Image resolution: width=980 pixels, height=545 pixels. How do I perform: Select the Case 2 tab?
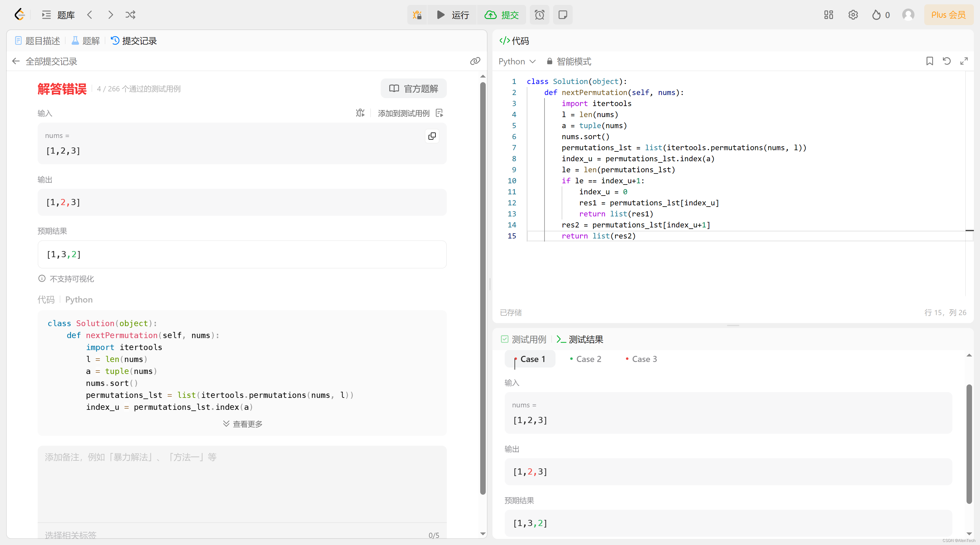[586, 359]
